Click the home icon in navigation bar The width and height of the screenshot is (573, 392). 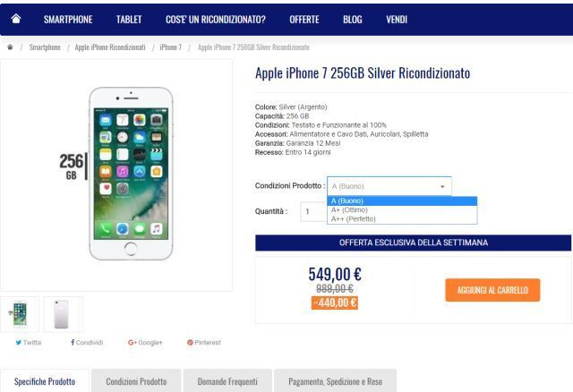pos(16,19)
